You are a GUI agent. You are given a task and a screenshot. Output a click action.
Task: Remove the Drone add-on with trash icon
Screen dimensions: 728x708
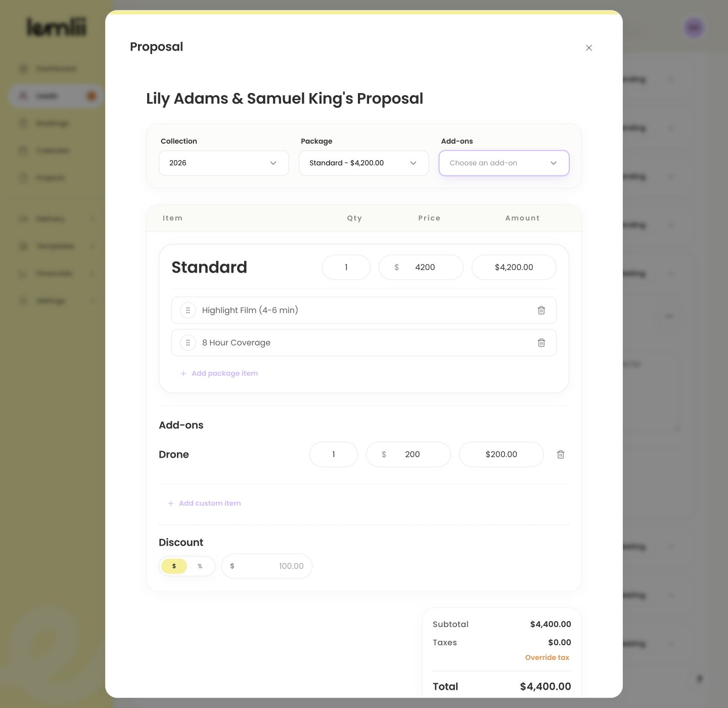point(561,454)
